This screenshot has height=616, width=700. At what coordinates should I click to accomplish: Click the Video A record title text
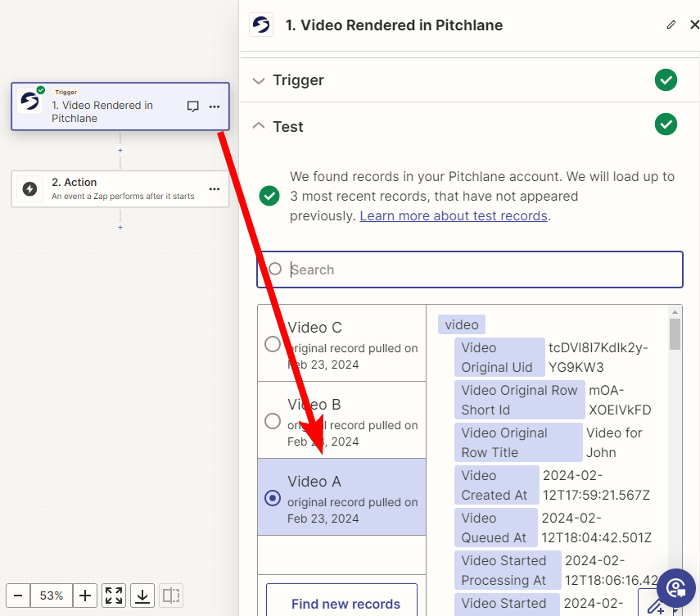click(314, 482)
